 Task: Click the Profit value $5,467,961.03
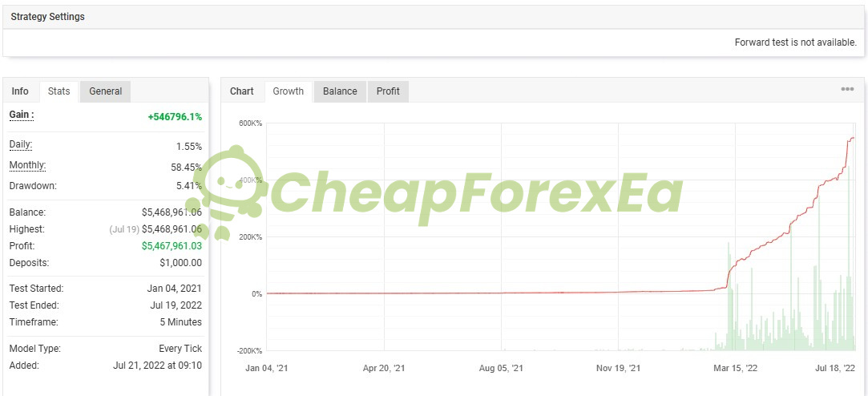click(x=172, y=246)
